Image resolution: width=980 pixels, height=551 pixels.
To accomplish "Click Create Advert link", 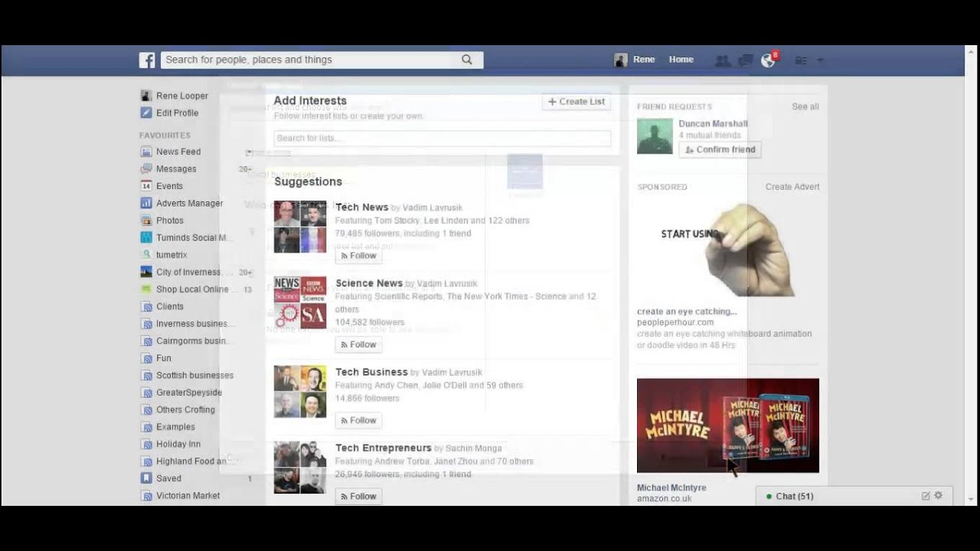I will pos(792,187).
